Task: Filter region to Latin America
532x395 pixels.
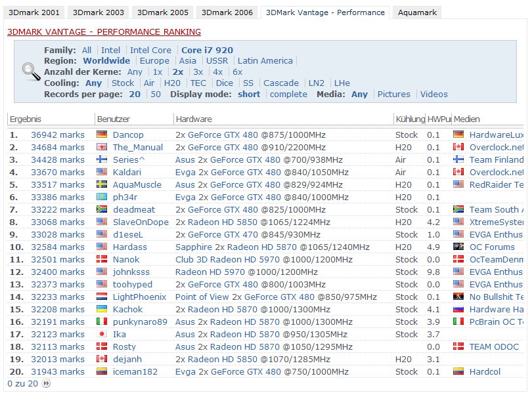Action: pyautogui.click(x=265, y=60)
